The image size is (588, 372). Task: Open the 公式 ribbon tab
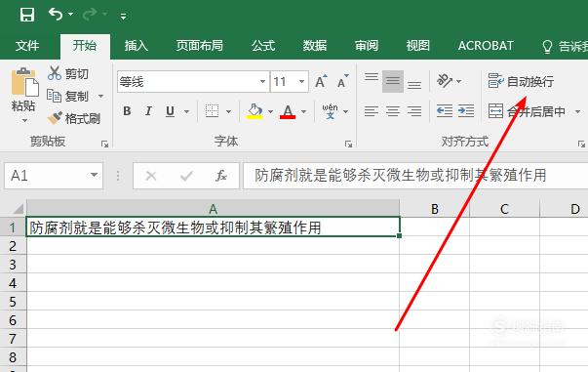click(263, 46)
